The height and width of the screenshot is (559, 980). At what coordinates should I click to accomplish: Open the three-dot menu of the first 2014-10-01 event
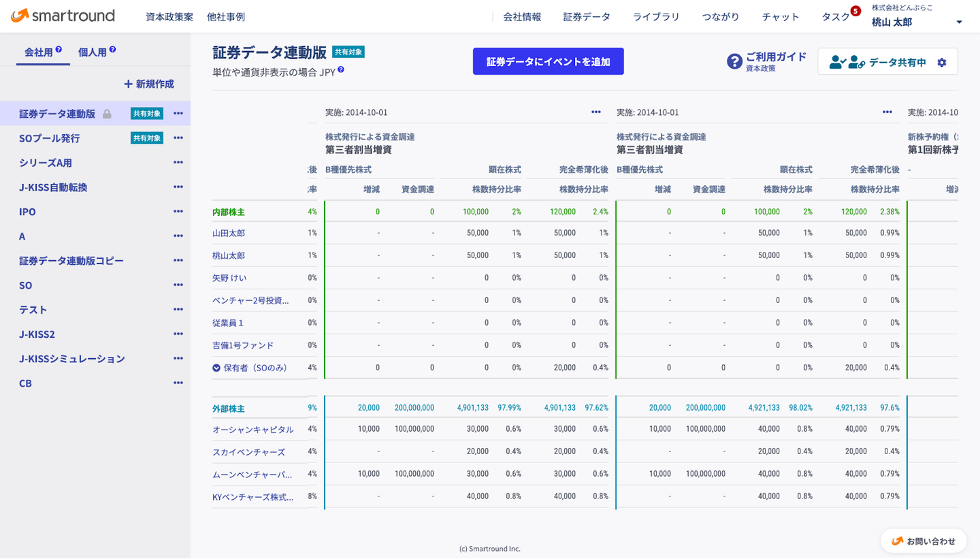pos(596,112)
